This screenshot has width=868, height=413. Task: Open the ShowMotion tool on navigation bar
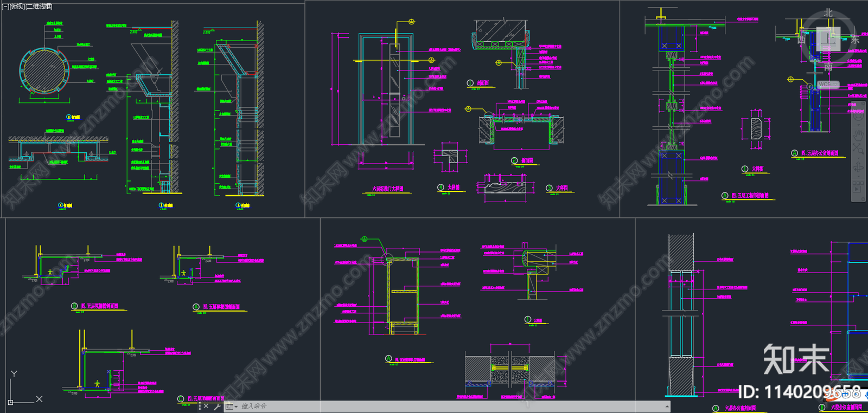click(x=858, y=189)
